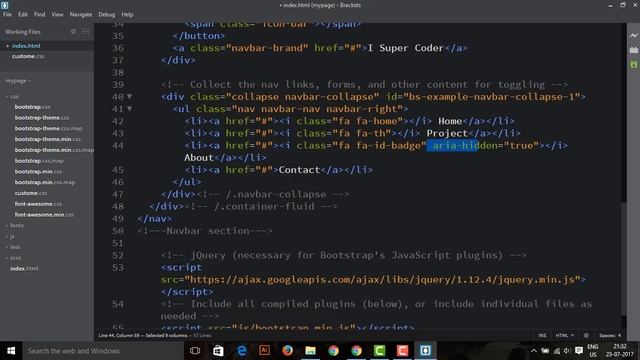The image size is (640, 360).
Task: Open network status in system tray
Action: tap(557, 351)
